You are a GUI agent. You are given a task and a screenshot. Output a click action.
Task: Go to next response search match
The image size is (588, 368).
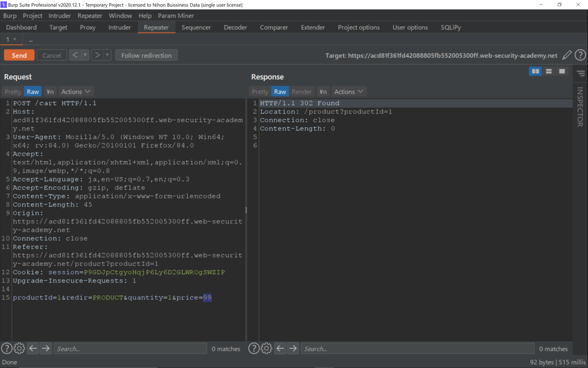(293, 348)
